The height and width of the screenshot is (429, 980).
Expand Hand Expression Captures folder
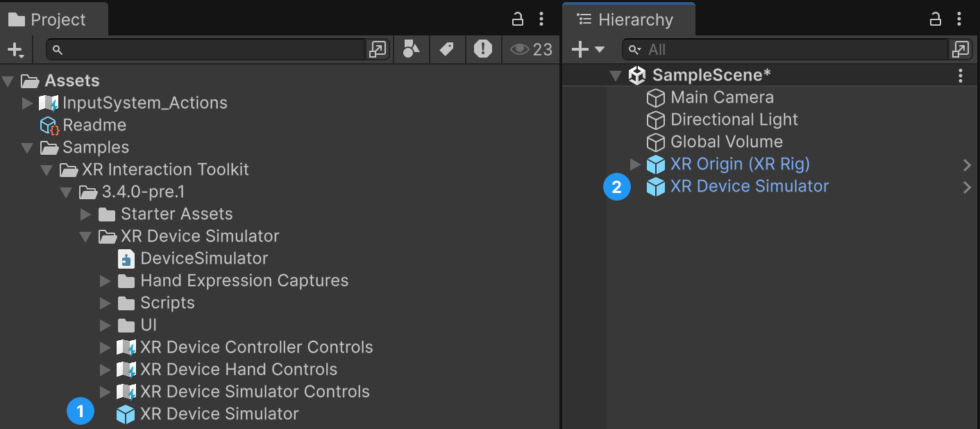click(105, 281)
